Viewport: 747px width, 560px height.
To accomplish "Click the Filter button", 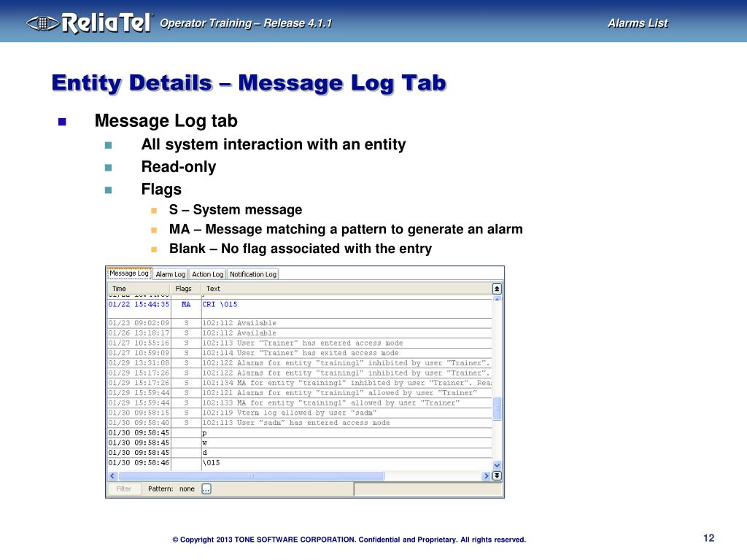I will pos(124,489).
